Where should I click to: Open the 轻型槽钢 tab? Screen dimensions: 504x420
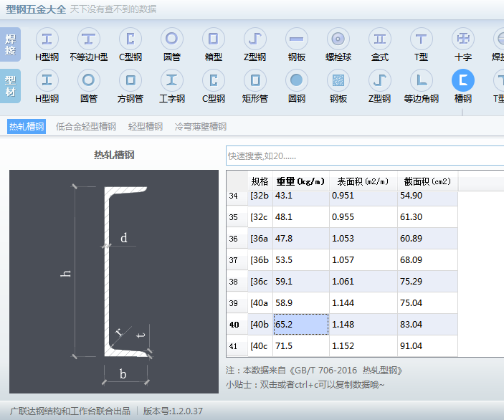(x=146, y=127)
